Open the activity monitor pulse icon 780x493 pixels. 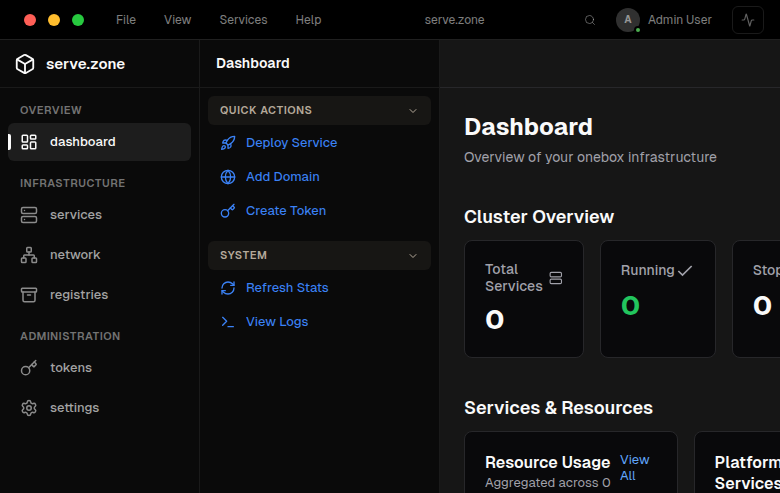pos(747,20)
